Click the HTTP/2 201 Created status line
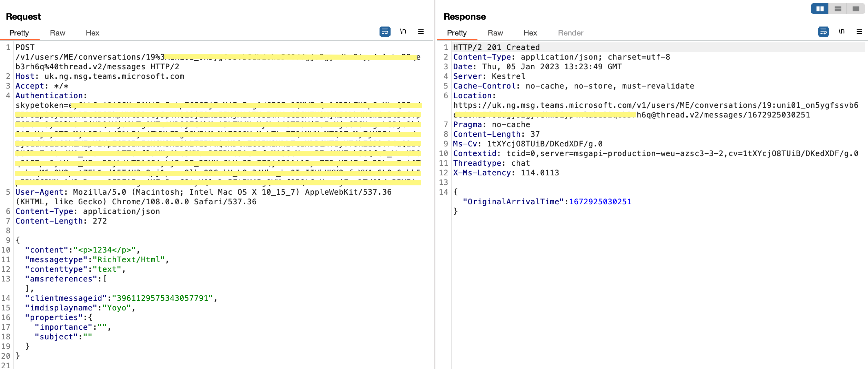The width and height of the screenshot is (868, 369). pos(496,48)
